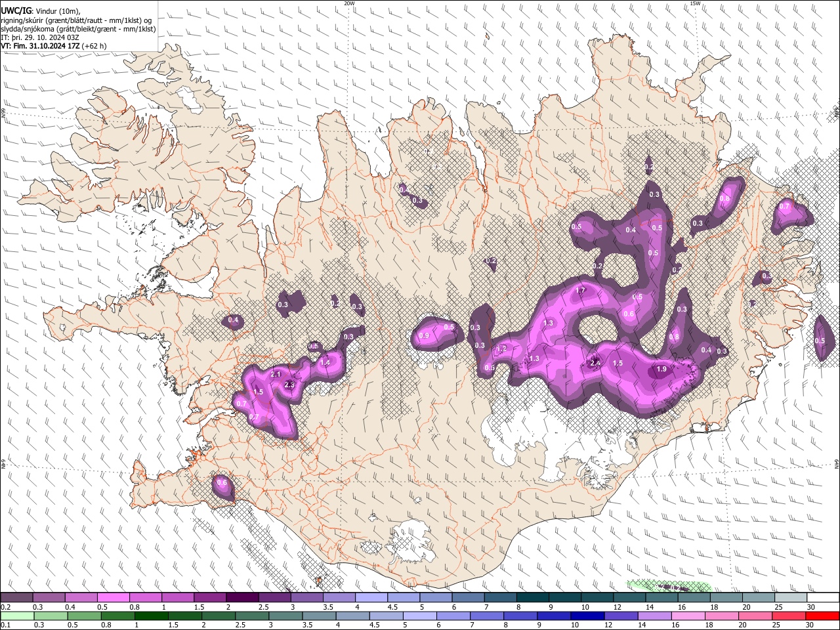Viewport: 840px width, 630px height.
Task: Click the '2.4' snowfall value on the map
Action: pos(595,363)
